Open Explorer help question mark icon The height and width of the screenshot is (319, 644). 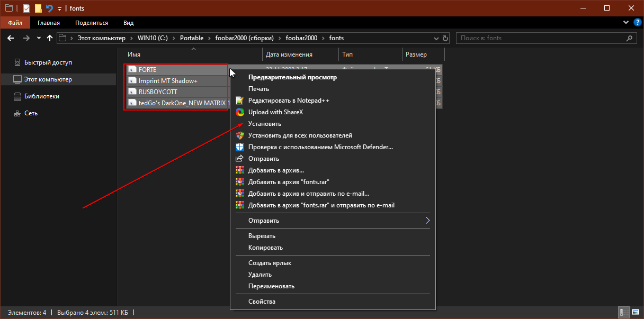coord(636,23)
